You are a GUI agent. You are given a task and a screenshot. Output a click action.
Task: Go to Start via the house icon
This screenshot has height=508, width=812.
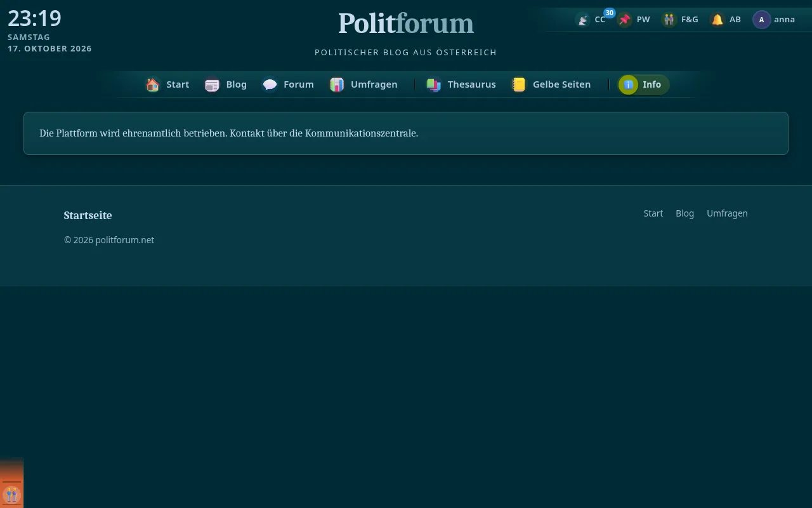[x=152, y=84]
